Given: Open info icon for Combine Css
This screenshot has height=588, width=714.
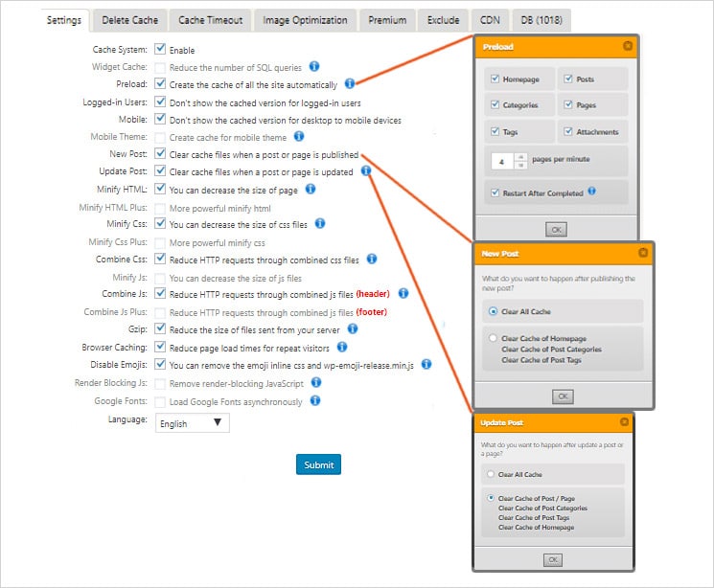Looking at the screenshot, I should click(372, 259).
